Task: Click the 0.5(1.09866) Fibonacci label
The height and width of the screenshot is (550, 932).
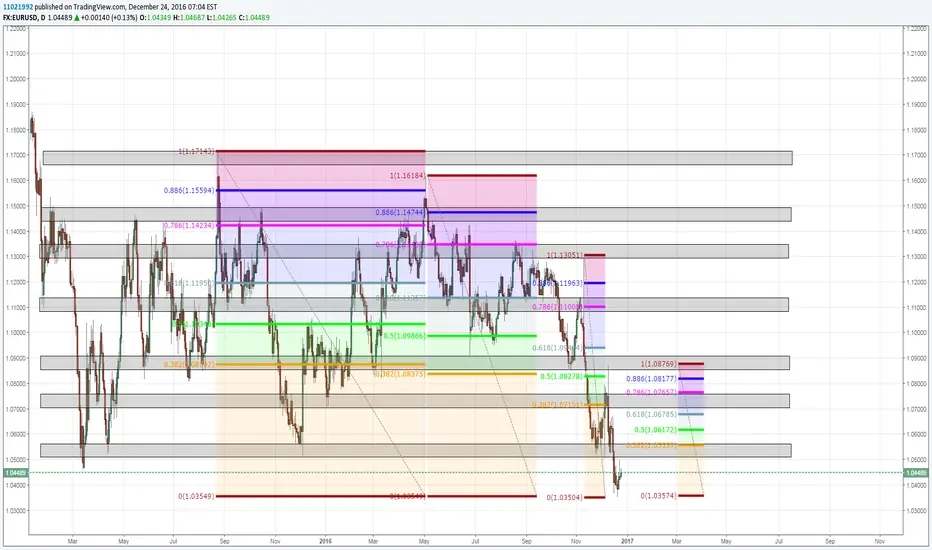Action: click(x=405, y=336)
